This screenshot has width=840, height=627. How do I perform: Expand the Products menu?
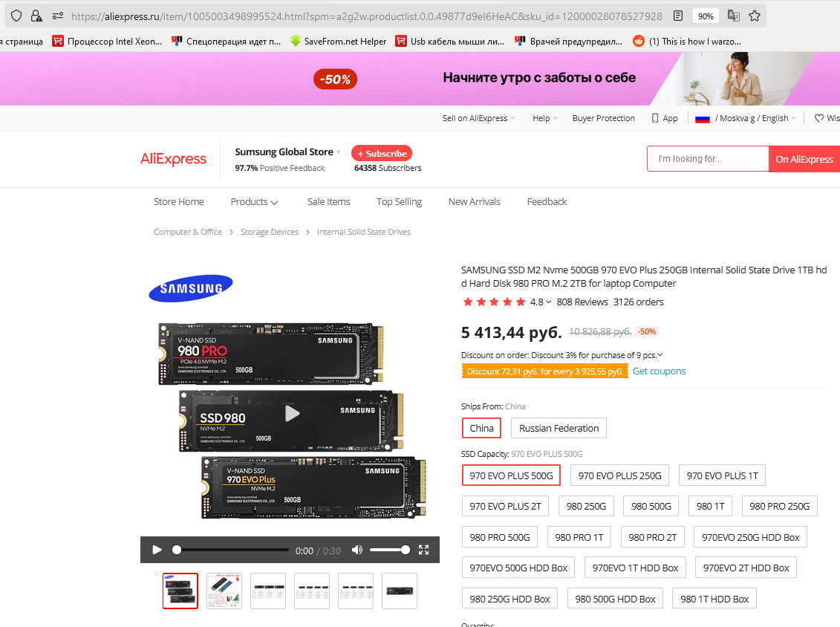pyautogui.click(x=254, y=201)
